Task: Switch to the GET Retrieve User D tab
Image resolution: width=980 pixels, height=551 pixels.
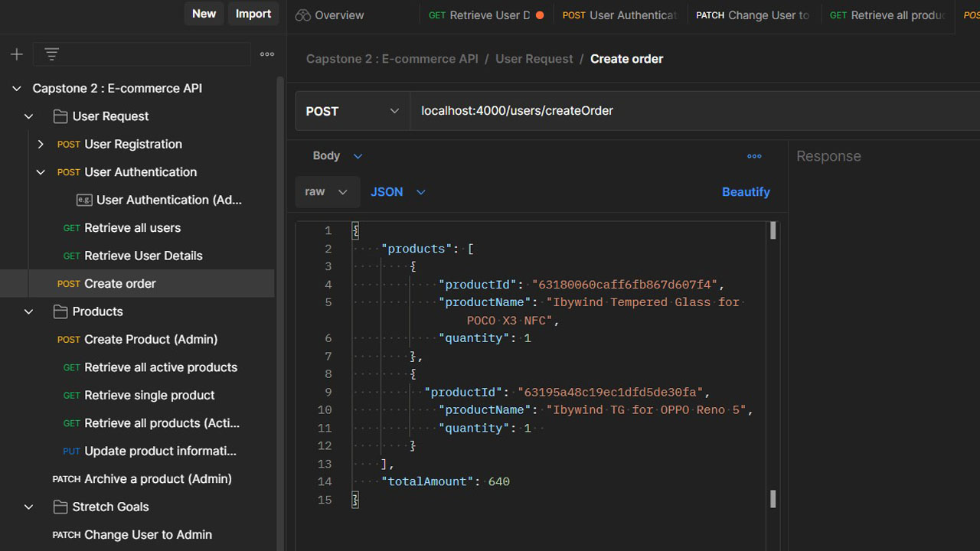Action: 486,15
